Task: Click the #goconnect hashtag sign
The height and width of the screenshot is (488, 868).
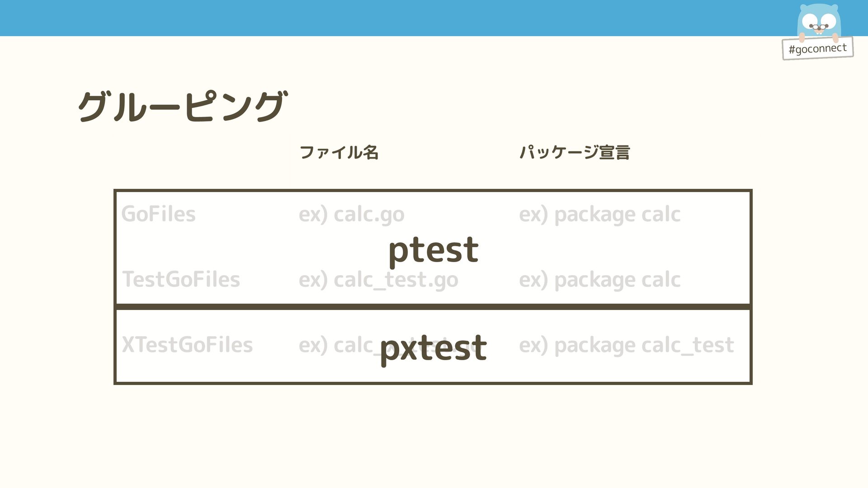Action: point(818,48)
